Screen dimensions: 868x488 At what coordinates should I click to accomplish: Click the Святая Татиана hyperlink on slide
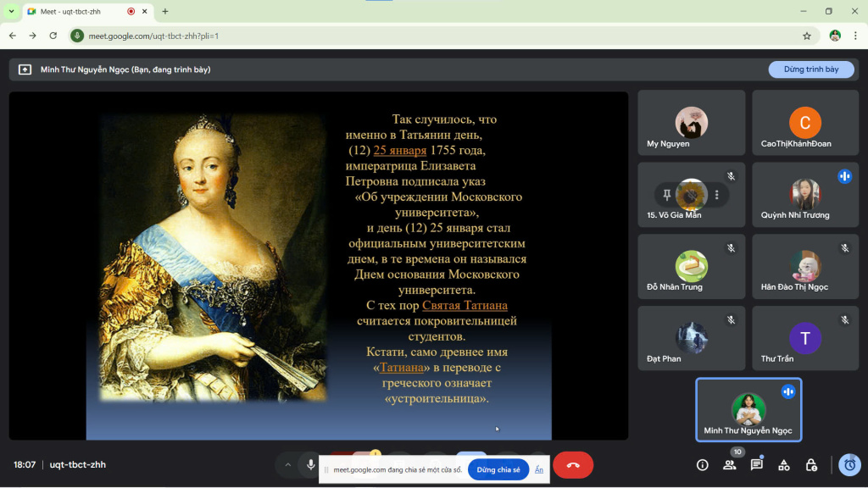click(x=465, y=305)
